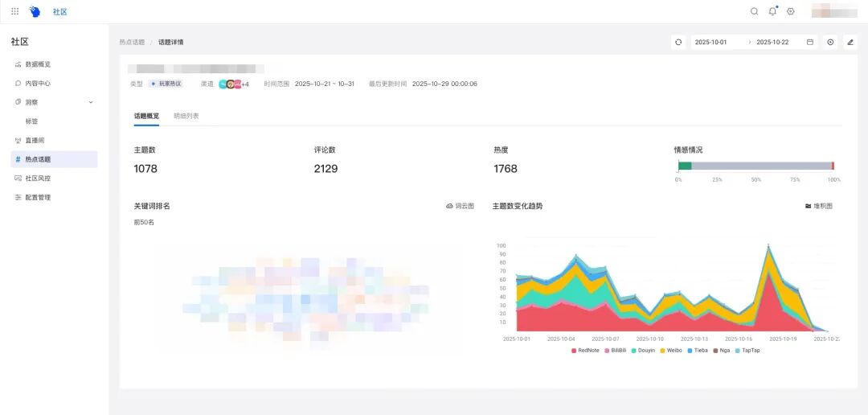Open the 堆积图 chart type selector
Image resolution: width=868 pixels, height=415 pixels.
point(819,206)
